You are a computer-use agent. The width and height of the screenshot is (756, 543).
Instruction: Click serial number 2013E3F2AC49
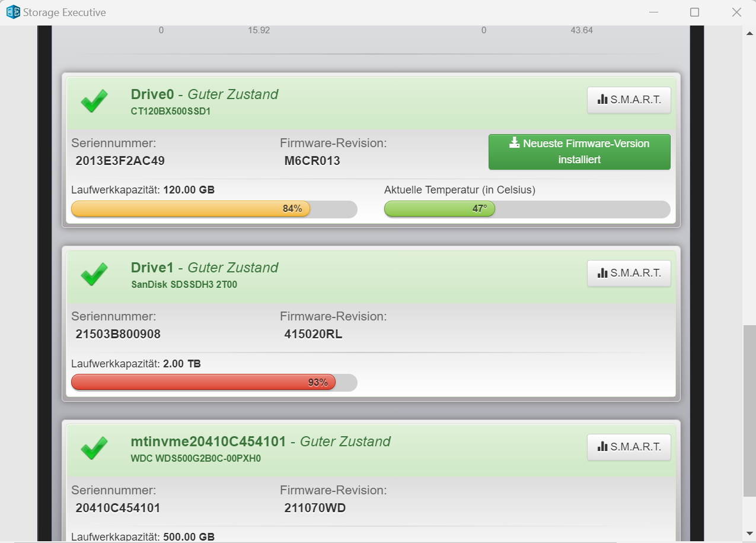coord(120,161)
